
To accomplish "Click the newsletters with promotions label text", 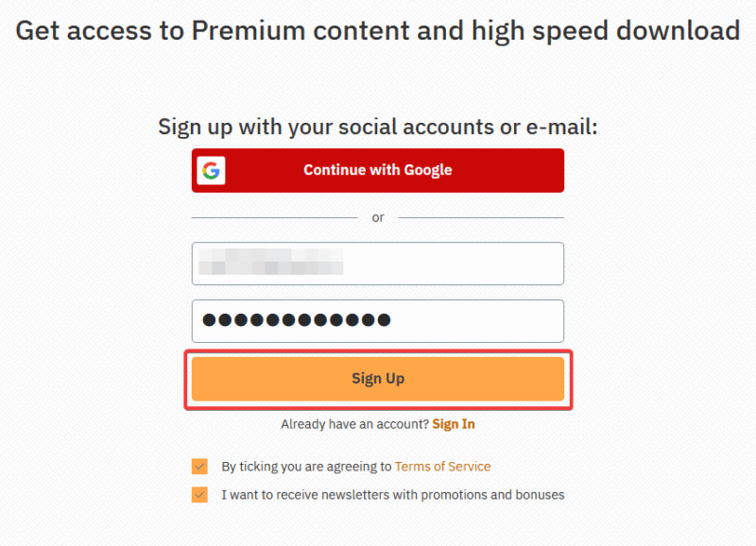I will pos(393,495).
